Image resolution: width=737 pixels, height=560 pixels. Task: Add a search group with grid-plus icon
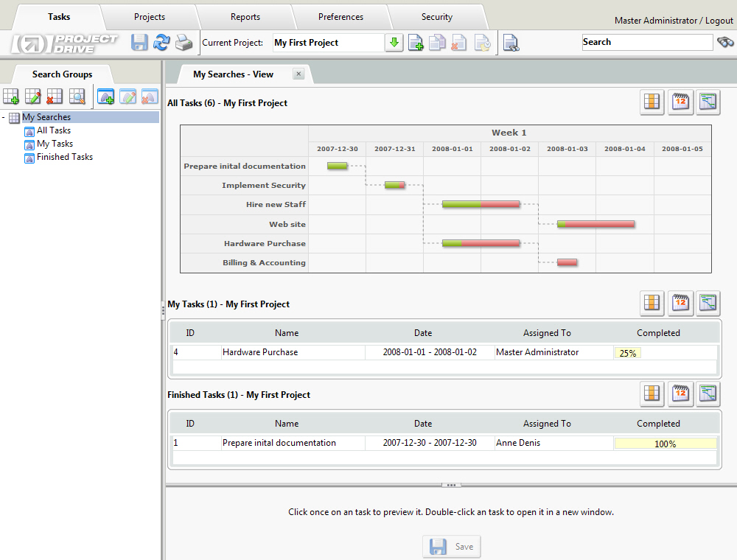tap(11, 97)
